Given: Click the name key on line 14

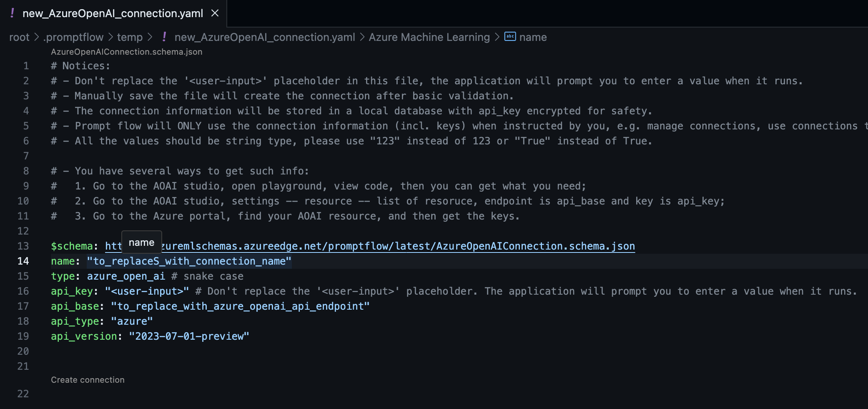Looking at the screenshot, I should [x=63, y=261].
